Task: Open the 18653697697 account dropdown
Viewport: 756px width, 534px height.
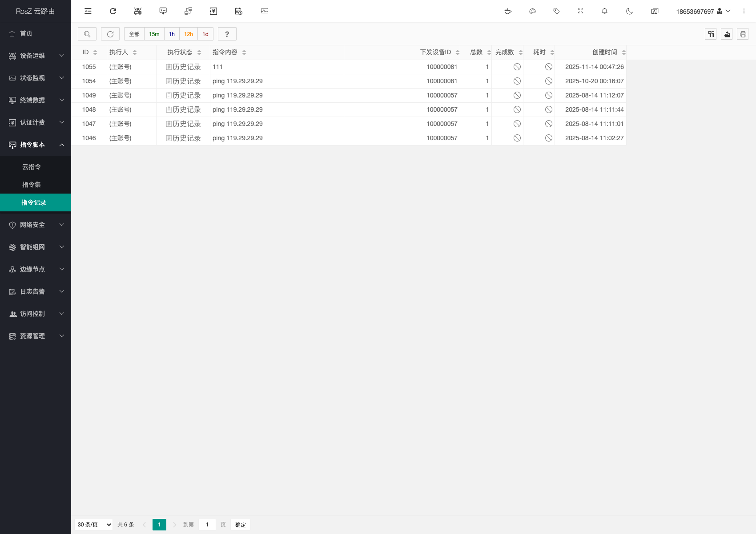Action: point(703,12)
